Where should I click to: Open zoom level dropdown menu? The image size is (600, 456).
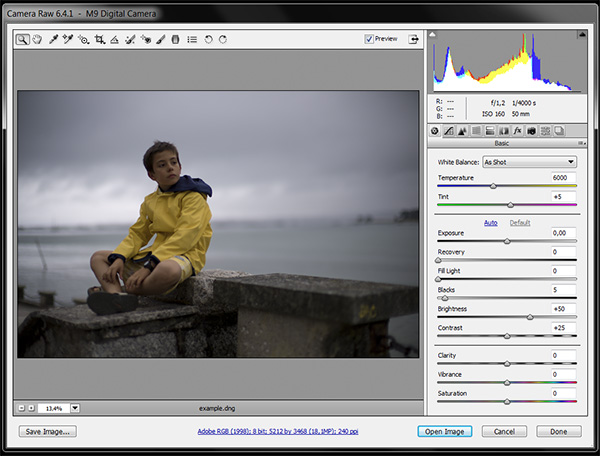coord(75,408)
